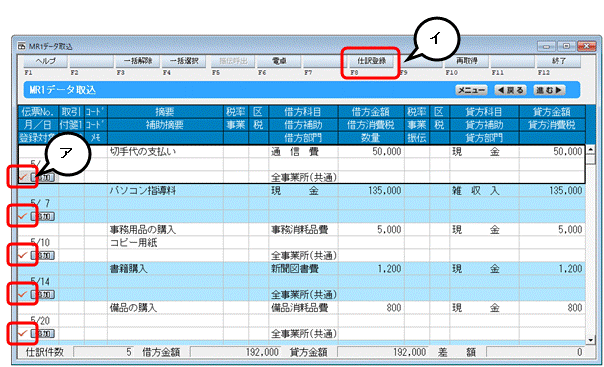Click the 追加 button in the 5/14 書籍購入 entry

tap(43, 295)
